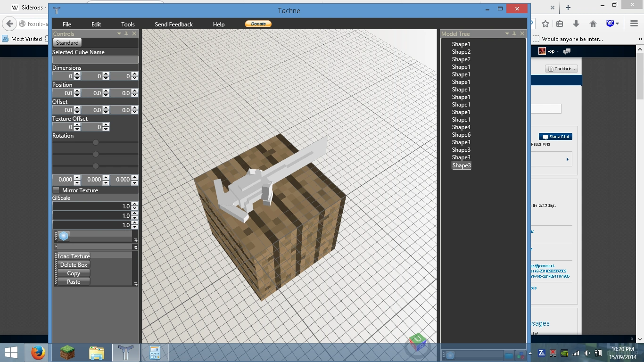Screen dimensions: 644x362
Task: Enable the Mirror Texture checkbox
Action: coord(57,190)
